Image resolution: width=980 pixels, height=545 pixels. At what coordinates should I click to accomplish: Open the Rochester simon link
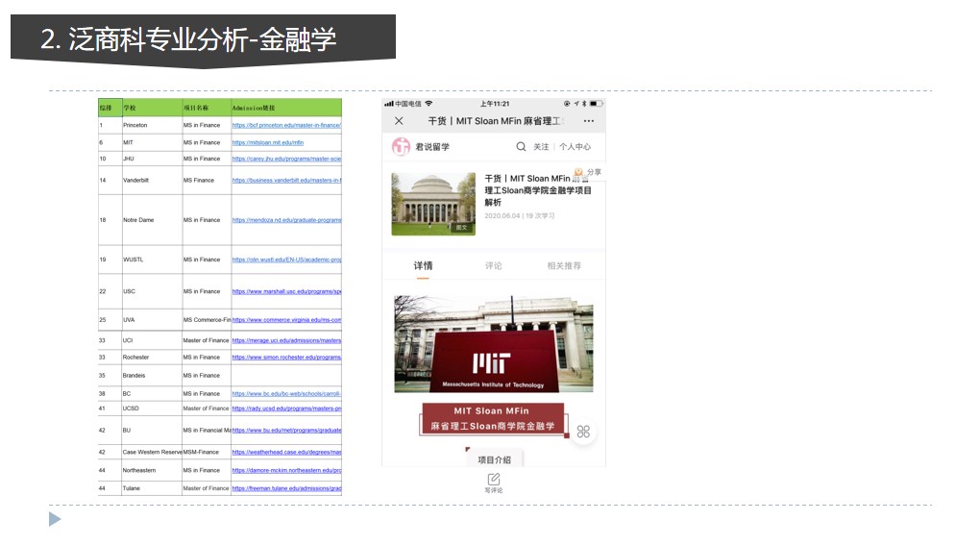[286, 358]
